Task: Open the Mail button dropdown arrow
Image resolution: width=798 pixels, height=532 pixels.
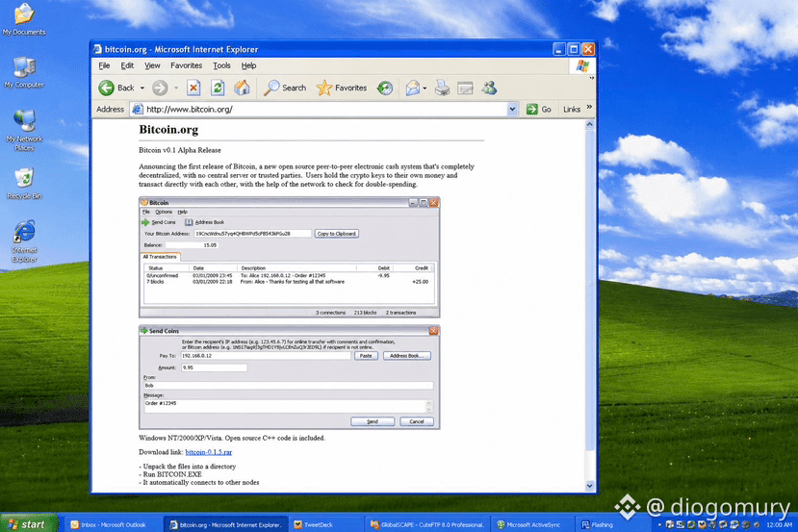Action: (x=425, y=88)
